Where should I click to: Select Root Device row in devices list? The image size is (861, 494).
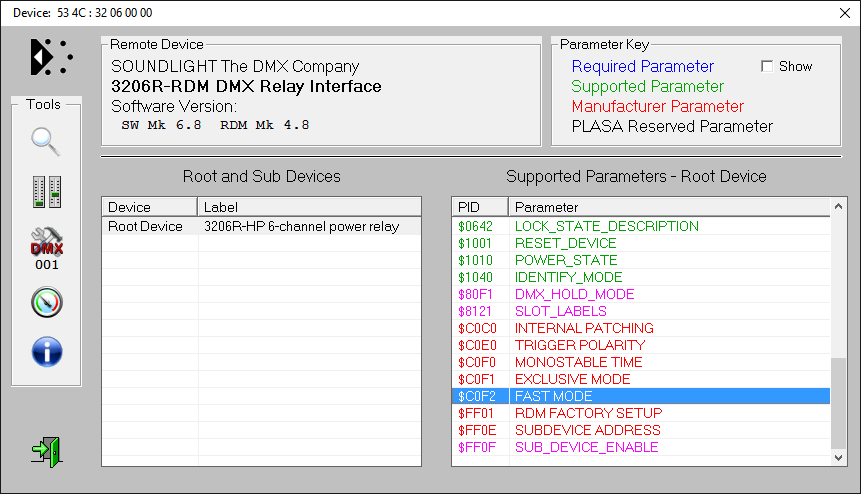[145, 227]
